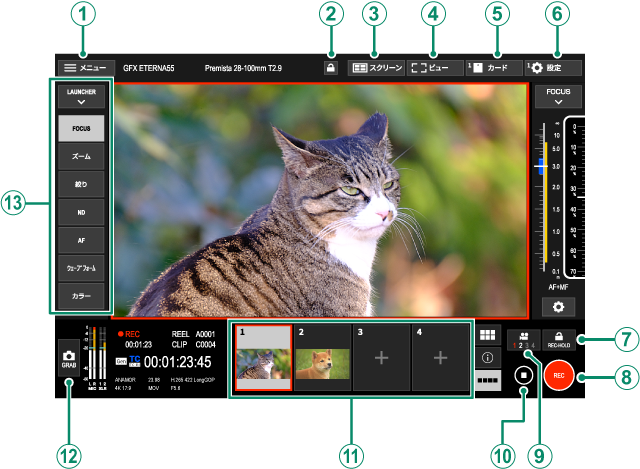Expand the LAUNCHER dropdown

point(81,96)
